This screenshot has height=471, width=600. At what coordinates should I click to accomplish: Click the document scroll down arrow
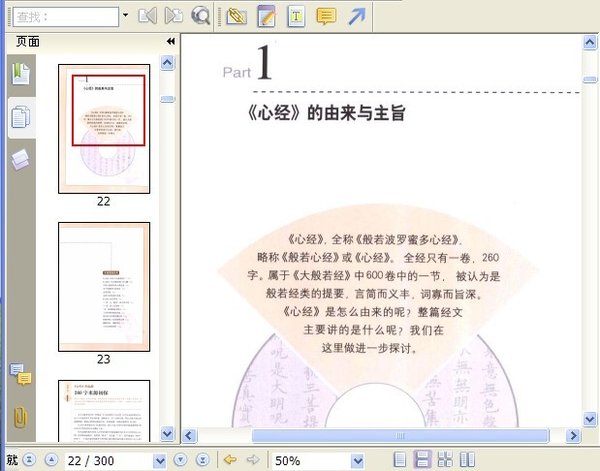590,419
